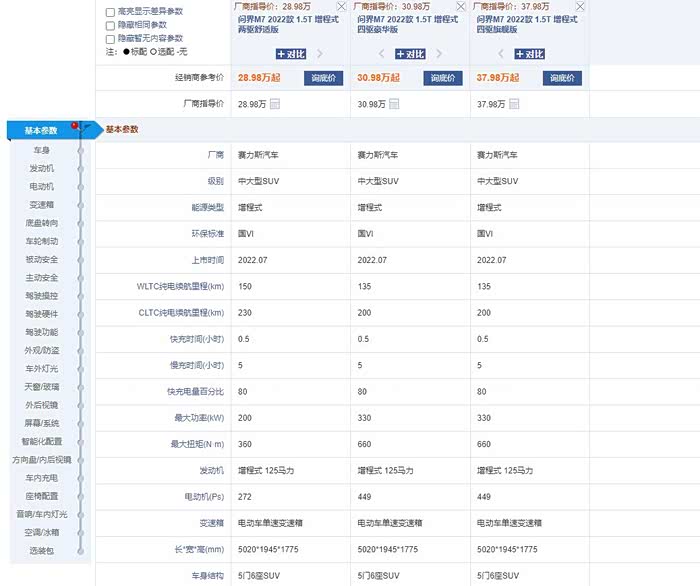
Task: Click 询底价 for the 37.98万起 model
Action: tap(562, 78)
